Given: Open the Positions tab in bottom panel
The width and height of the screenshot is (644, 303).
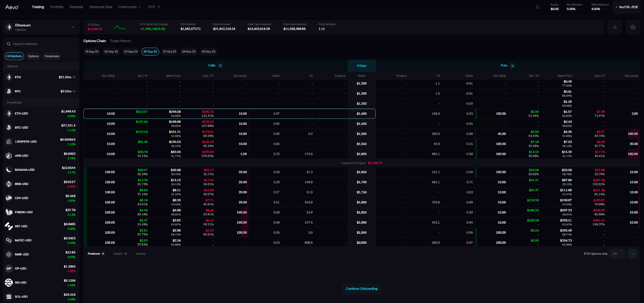Looking at the screenshot, I should 96,254.
